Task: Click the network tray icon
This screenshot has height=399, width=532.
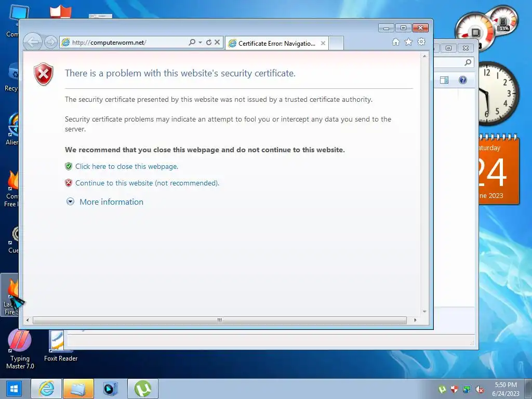Action: 467,389
